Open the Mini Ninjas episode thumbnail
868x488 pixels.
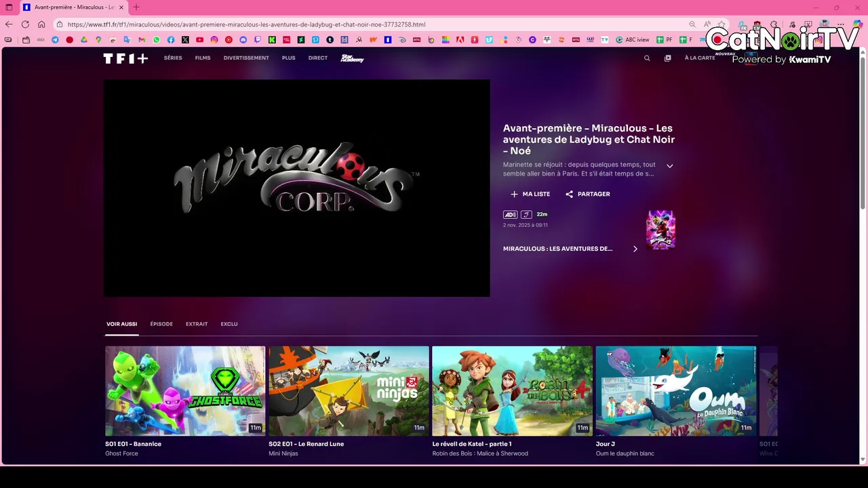click(x=349, y=391)
